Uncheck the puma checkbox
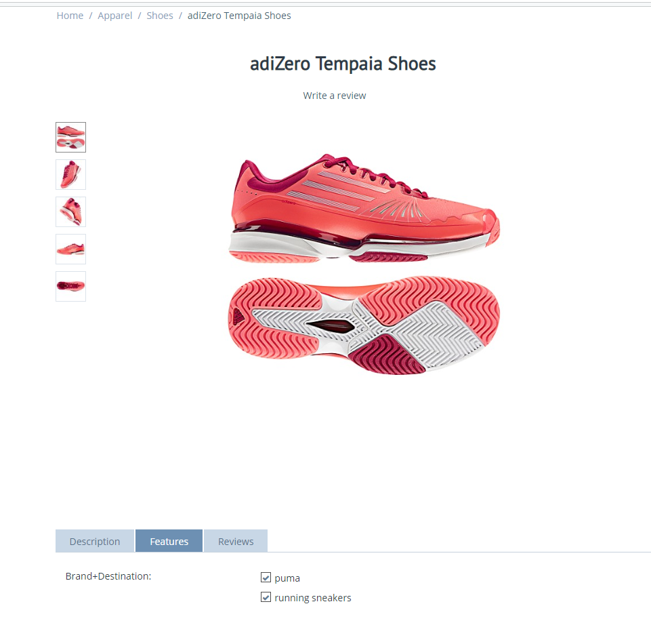 click(x=266, y=578)
